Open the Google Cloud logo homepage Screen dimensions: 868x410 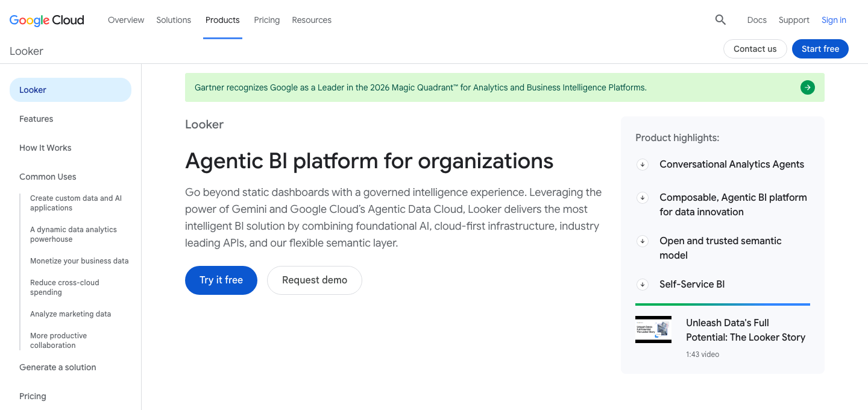pyautogui.click(x=47, y=20)
